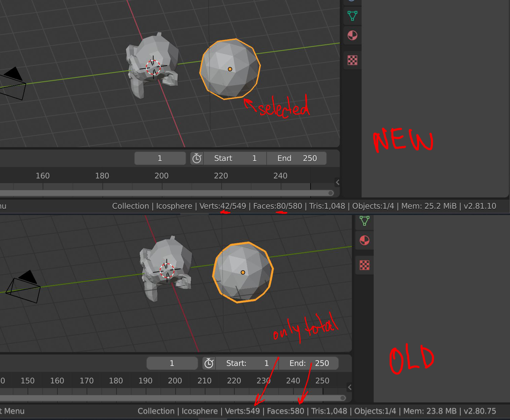Image resolution: width=510 pixels, height=420 pixels.
Task: Select the Icosphere in NEW viewport
Action: [x=230, y=69]
